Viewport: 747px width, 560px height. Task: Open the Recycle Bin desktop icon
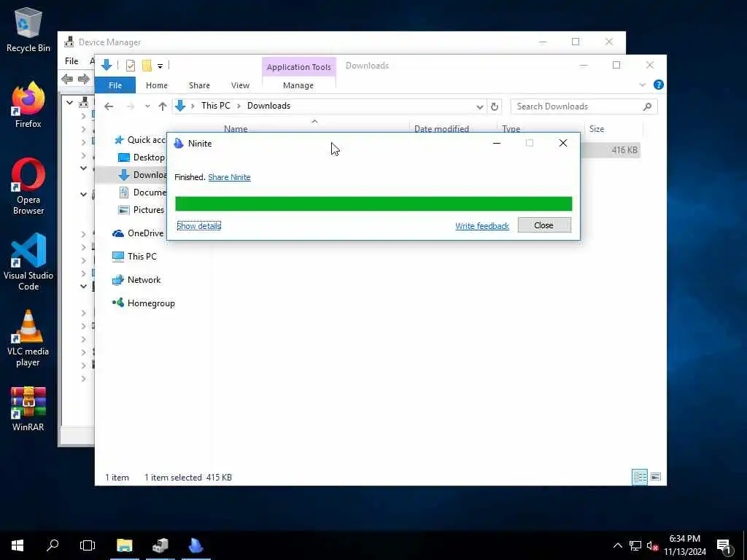tap(28, 29)
